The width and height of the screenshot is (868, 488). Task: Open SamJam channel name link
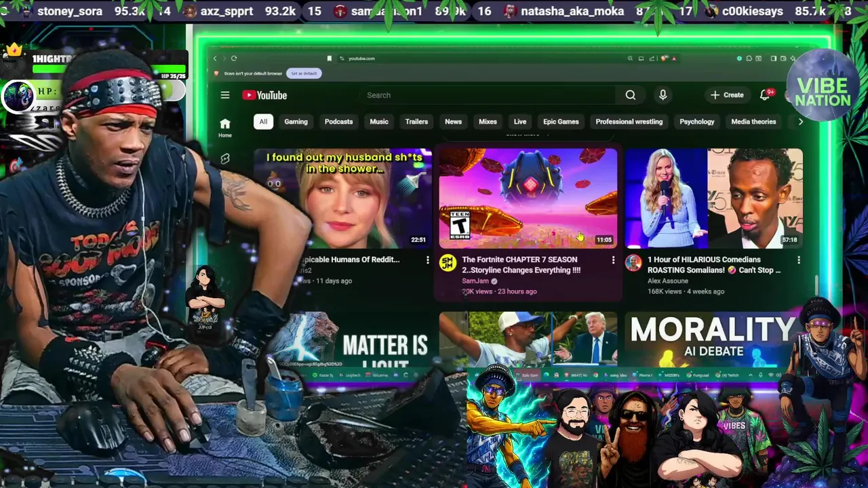click(475, 281)
